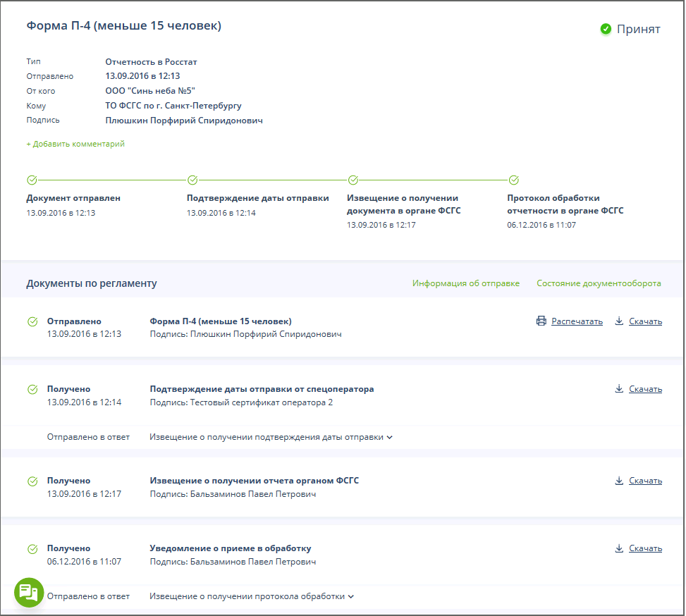Open Состояние документооборота link
The width and height of the screenshot is (686, 616).
click(x=599, y=283)
